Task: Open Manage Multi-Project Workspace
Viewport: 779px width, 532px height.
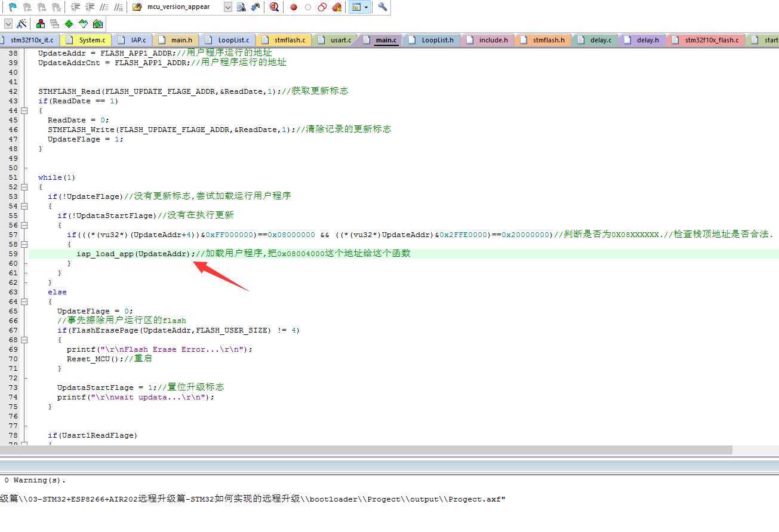Action: [x=55, y=24]
